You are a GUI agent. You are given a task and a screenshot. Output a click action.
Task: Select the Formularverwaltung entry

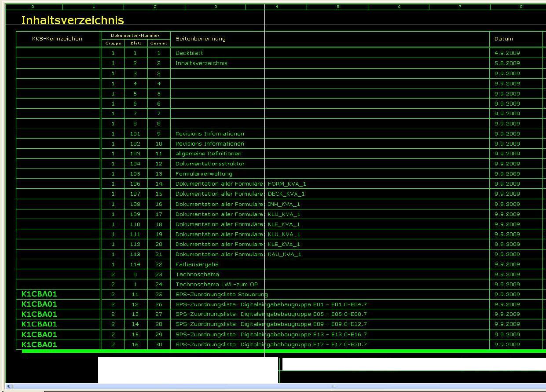coord(204,174)
